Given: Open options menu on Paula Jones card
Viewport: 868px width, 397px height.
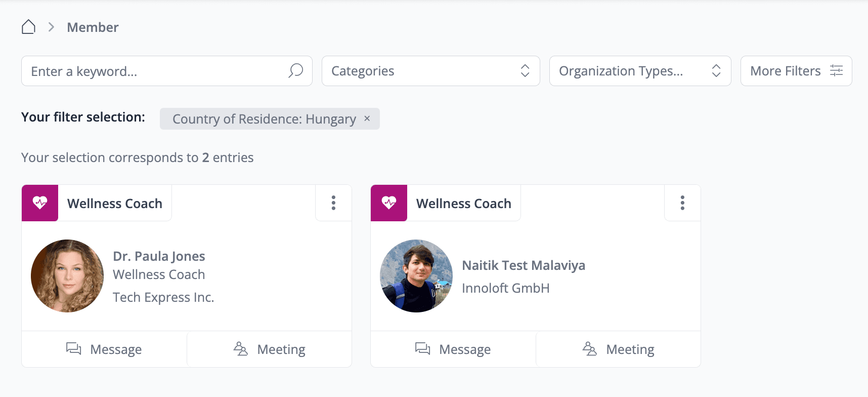Looking at the screenshot, I should [x=333, y=203].
